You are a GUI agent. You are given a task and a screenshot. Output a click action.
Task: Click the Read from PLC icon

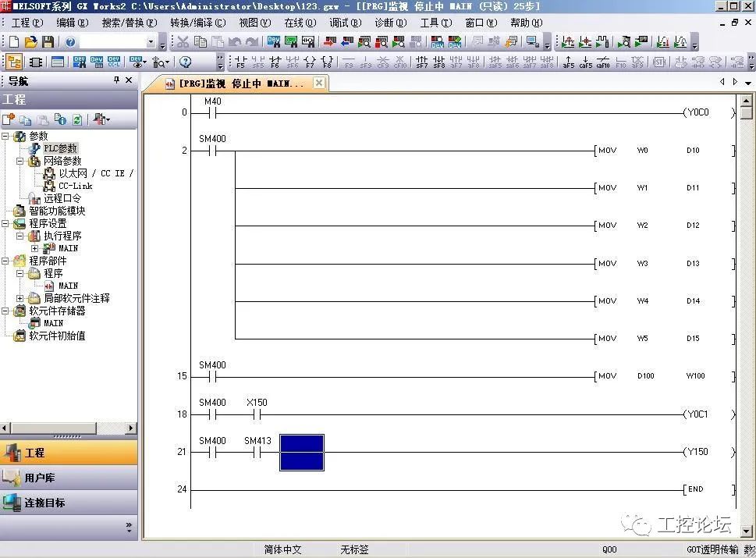[347, 42]
